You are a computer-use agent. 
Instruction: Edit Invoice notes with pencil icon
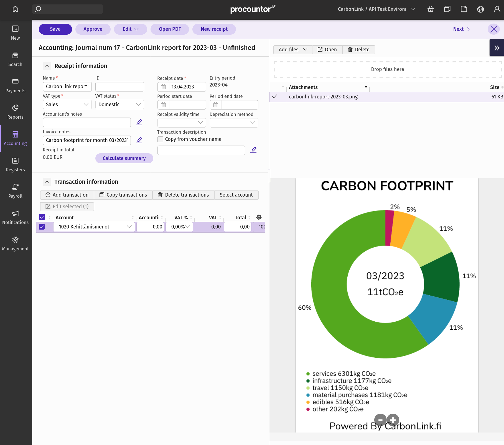[139, 140]
